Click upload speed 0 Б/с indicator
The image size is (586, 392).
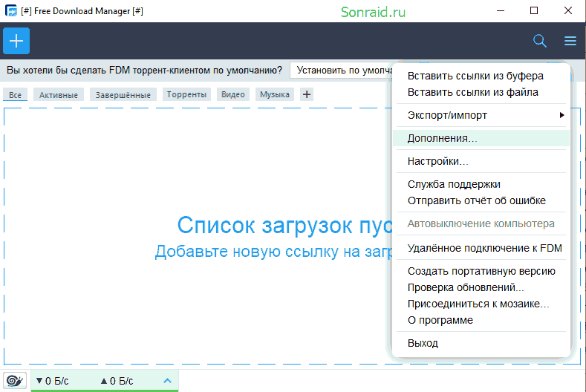point(117,381)
